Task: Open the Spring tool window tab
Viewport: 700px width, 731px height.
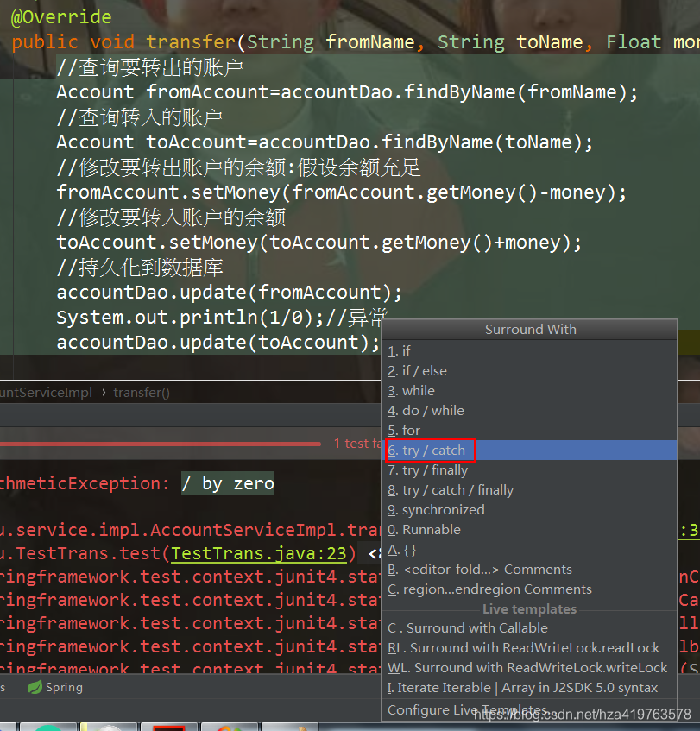Action: pyautogui.click(x=55, y=687)
